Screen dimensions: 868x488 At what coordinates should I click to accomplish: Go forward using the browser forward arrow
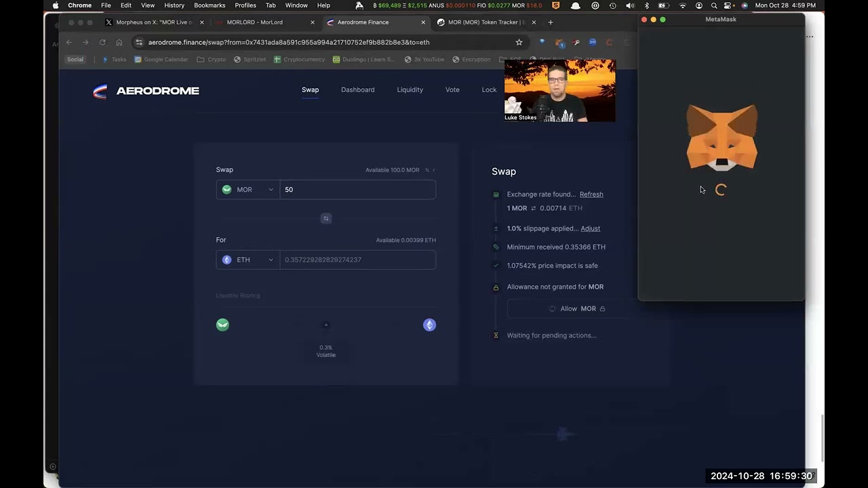(x=85, y=42)
